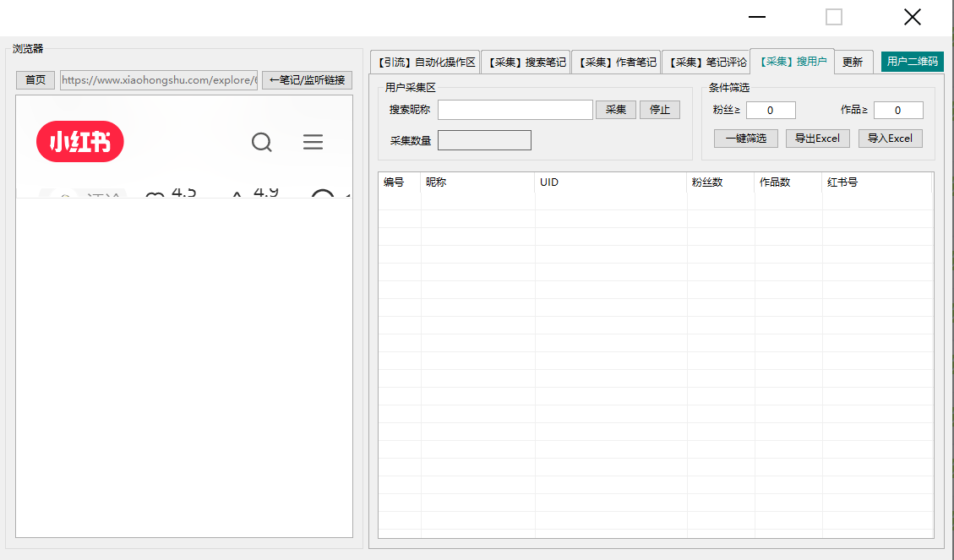Click the 粉丝≥ number field
Screen dimensions: 954x560
[x=771, y=111]
